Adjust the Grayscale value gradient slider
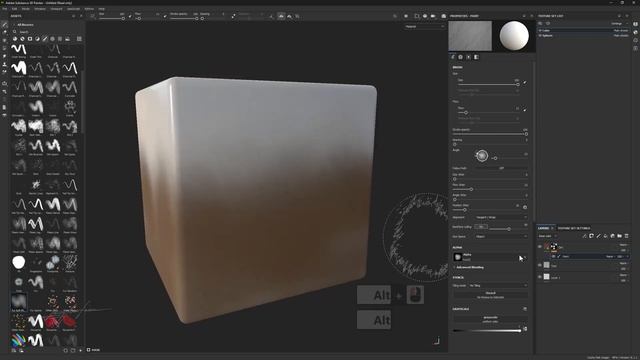 (x=487, y=330)
